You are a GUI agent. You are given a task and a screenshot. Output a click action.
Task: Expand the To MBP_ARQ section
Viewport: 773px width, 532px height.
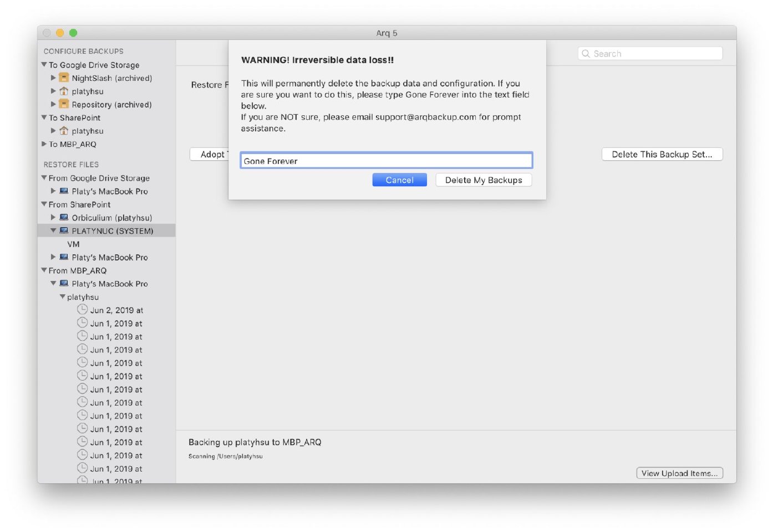[44, 144]
